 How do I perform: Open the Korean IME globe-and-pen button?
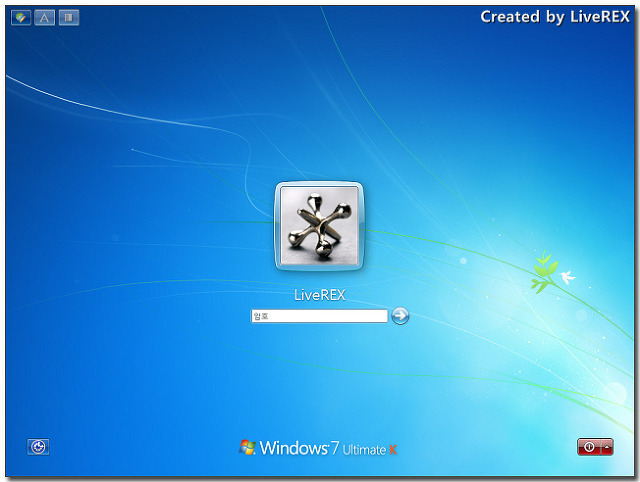point(21,18)
